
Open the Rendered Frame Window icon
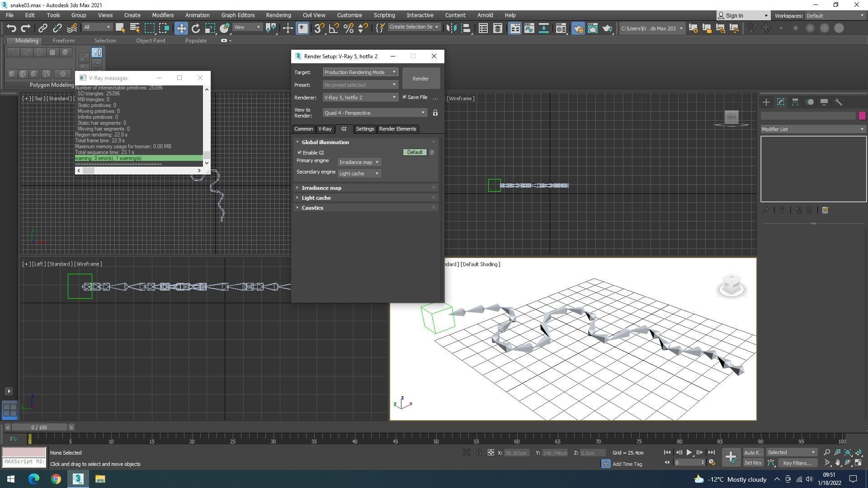coord(593,28)
